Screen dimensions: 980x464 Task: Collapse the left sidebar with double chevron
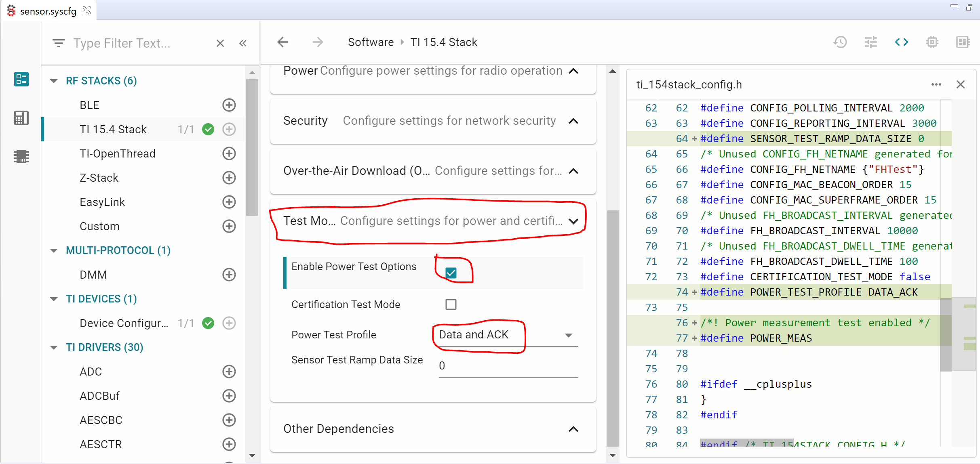(243, 43)
